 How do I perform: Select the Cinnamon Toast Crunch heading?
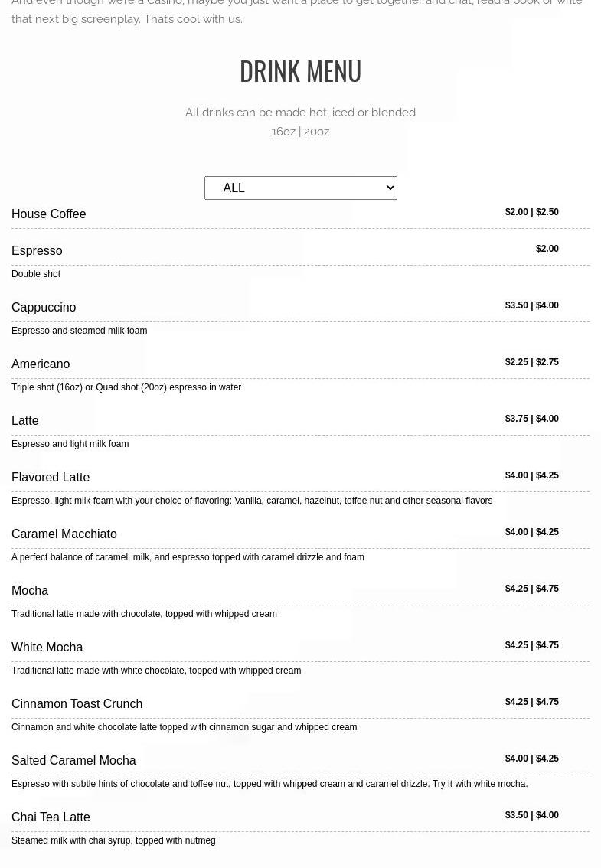point(77,703)
